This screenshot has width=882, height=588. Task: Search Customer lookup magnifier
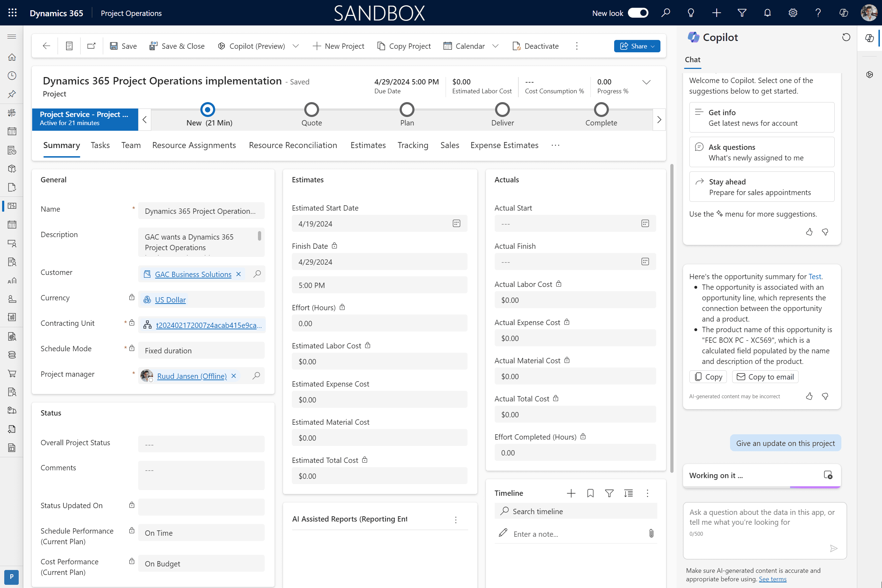coord(257,274)
